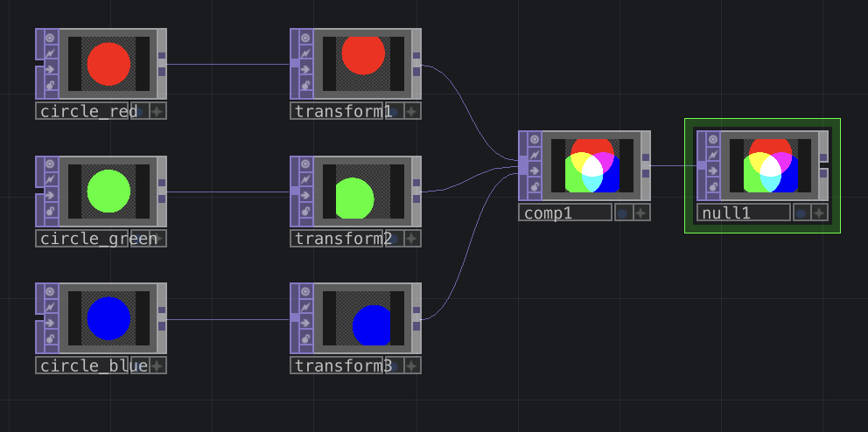This screenshot has height=432, width=868.
Task: Toggle the viewer flag on comp1
Action: point(535,139)
